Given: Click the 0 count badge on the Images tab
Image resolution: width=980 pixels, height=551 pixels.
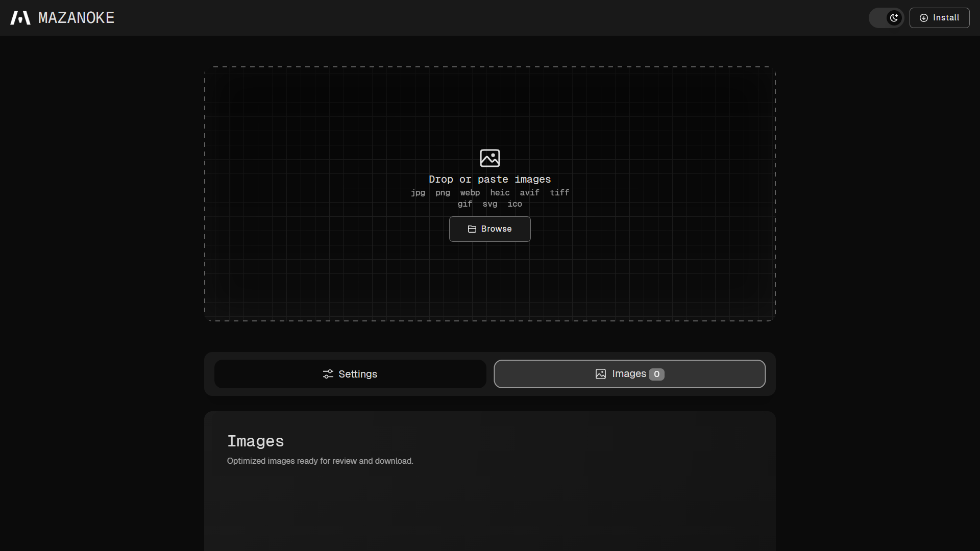Looking at the screenshot, I should click(x=656, y=374).
